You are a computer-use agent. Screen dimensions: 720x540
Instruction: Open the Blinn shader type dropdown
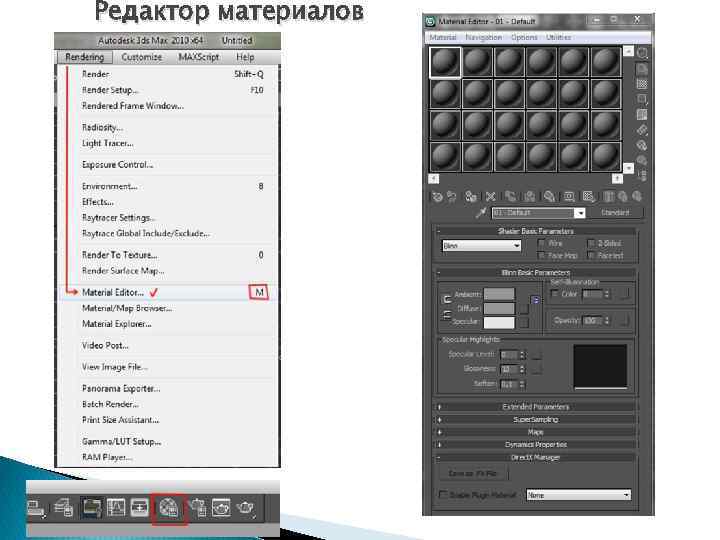(482, 246)
